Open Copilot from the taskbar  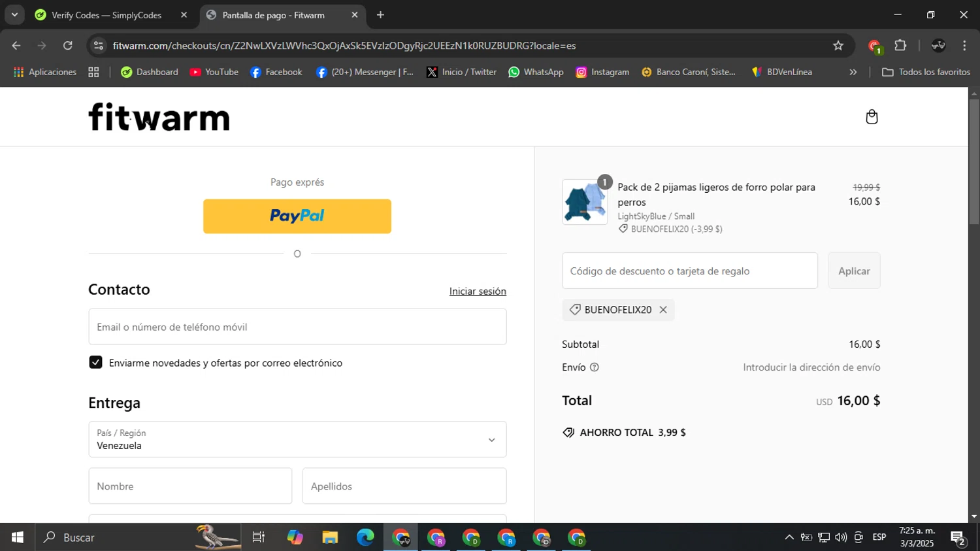click(x=295, y=537)
